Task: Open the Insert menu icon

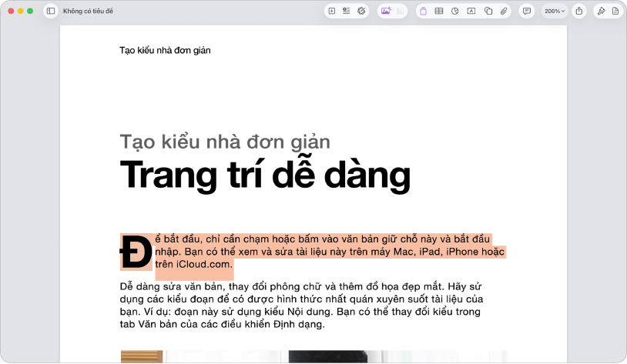Action: coord(347,12)
